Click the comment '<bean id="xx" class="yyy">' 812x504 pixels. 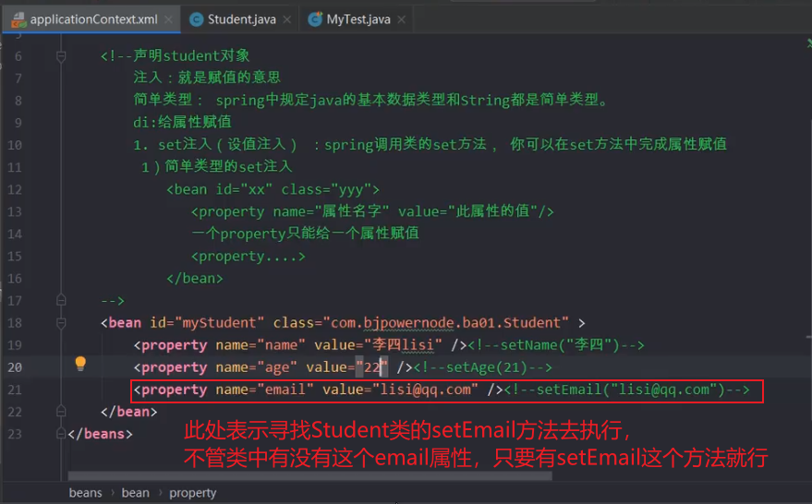tap(273, 189)
